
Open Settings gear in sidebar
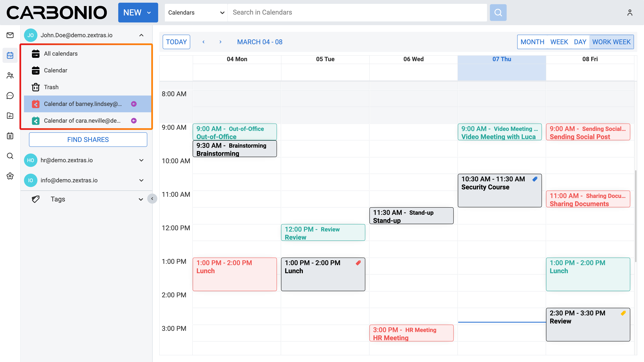(x=10, y=176)
